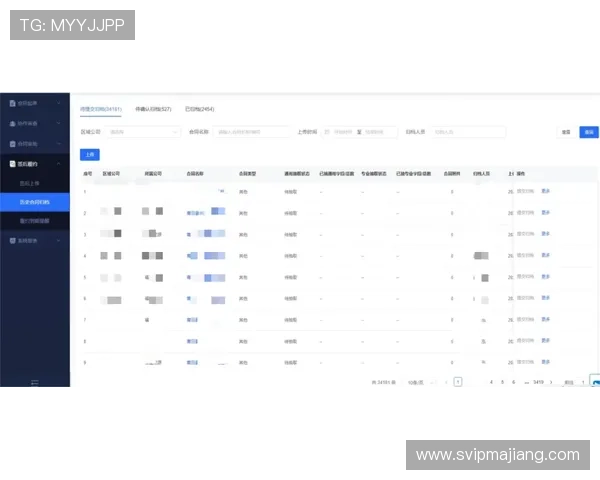Click the 重置 button
600x480 pixels.
(566, 132)
